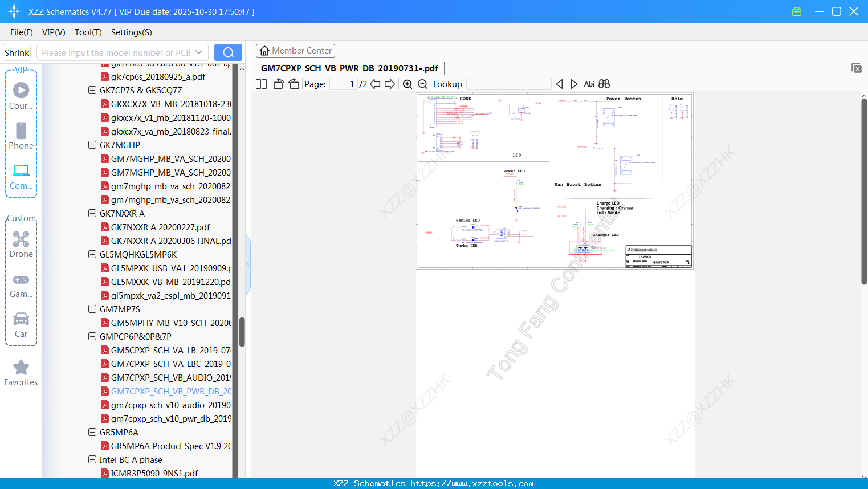Find previous lookup result
Image resolution: width=868 pixels, height=489 pixels.
point(559,84)
